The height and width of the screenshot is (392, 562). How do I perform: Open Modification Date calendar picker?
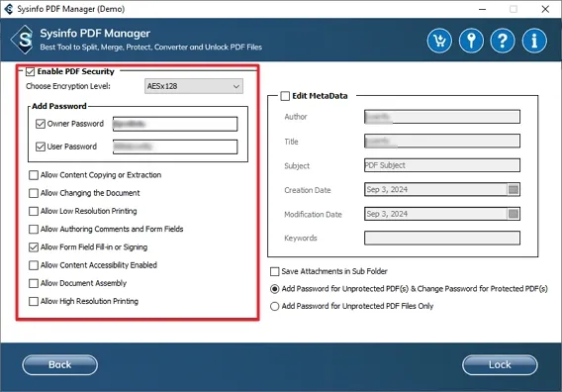click(514, 214)
